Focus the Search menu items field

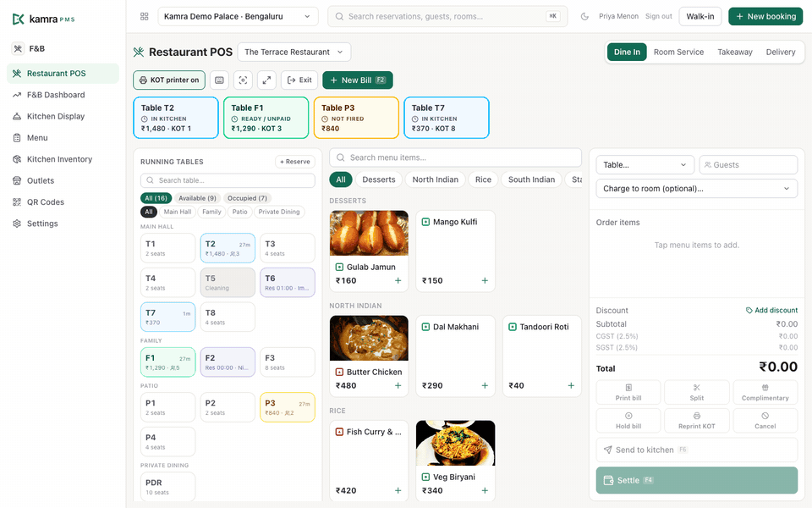coord(456,157)
